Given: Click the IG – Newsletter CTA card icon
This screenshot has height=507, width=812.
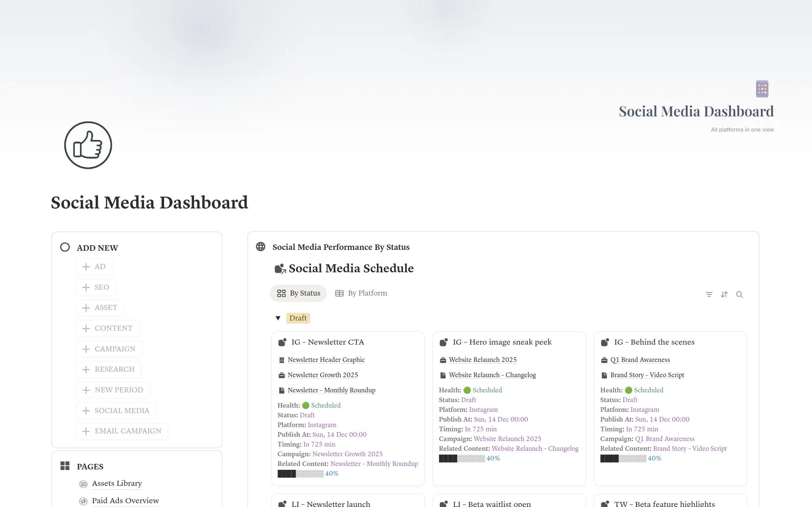Looking at the screenshot, I should (282, 342).
